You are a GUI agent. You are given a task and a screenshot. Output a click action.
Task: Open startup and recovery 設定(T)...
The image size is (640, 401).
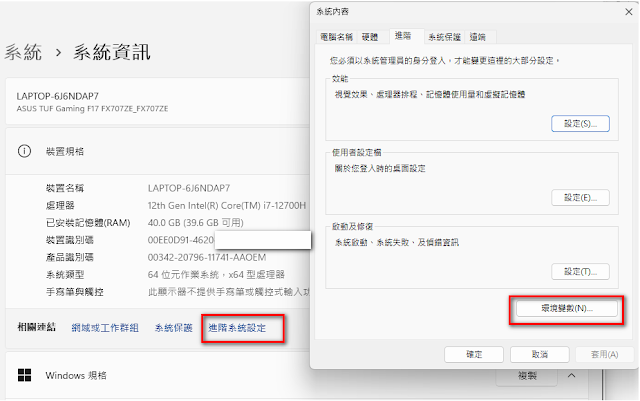(580, 272)
